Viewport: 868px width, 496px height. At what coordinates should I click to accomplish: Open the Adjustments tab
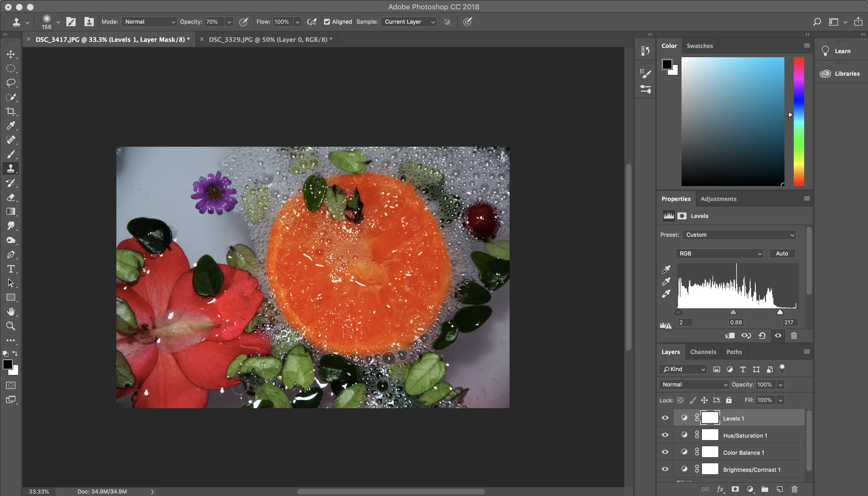(718, 199)
